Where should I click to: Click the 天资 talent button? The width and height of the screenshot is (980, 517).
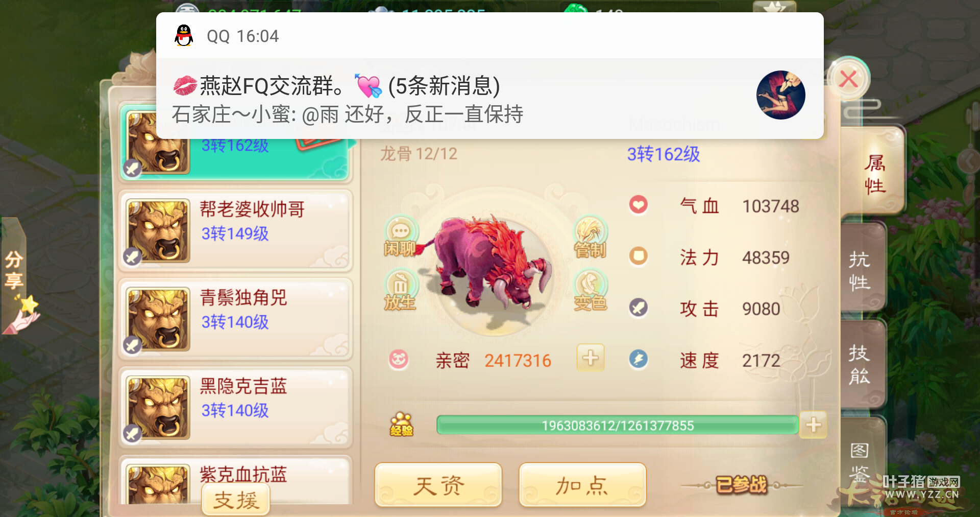(438, 485)
